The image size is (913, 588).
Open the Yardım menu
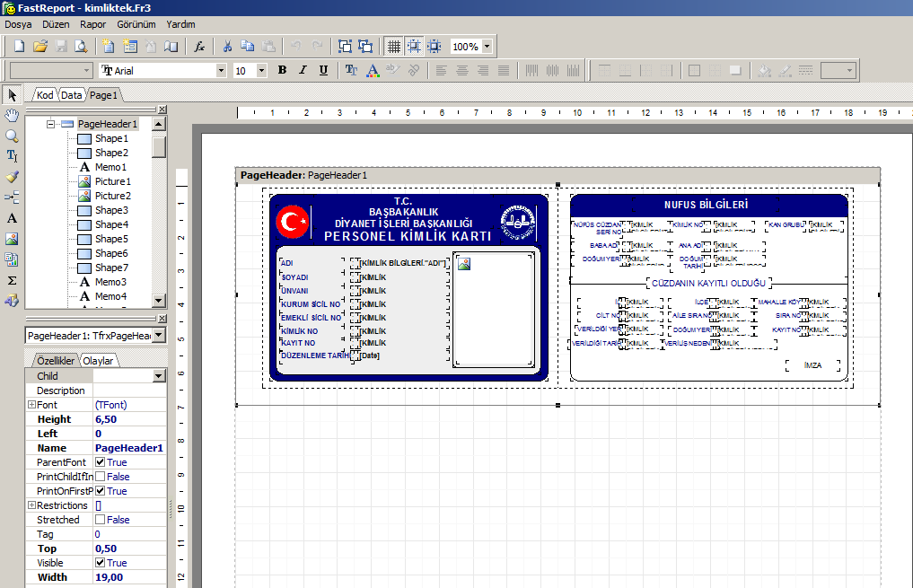tap(180, 24)
